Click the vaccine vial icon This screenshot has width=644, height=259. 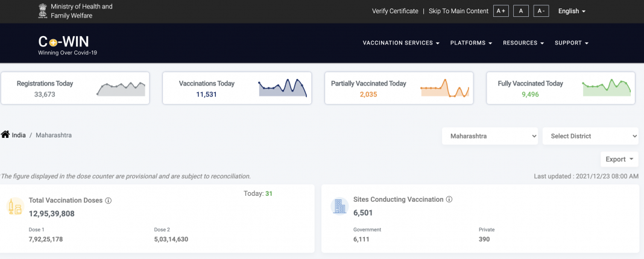pyautogui.click(x=15, y=208)
